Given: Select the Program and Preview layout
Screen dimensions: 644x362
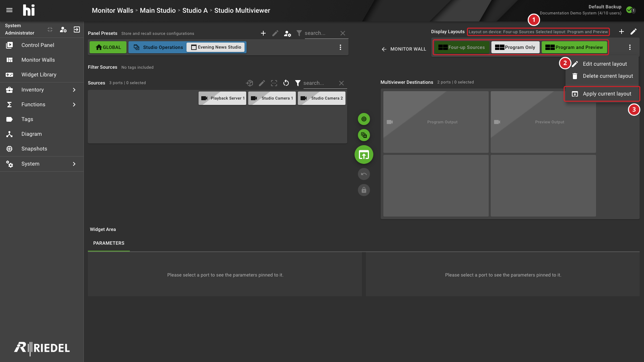Looking at the screenshot, I should [574, 47].
